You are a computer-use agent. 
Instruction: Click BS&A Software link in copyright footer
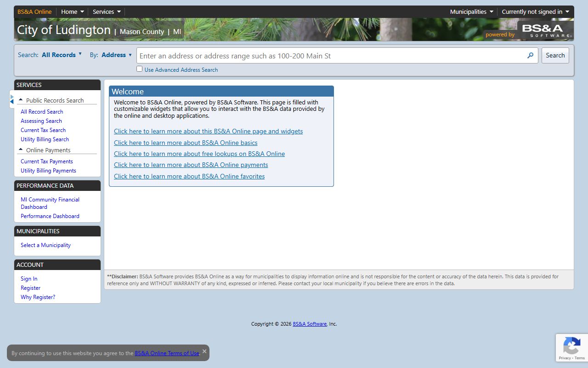tap(310, 324)
